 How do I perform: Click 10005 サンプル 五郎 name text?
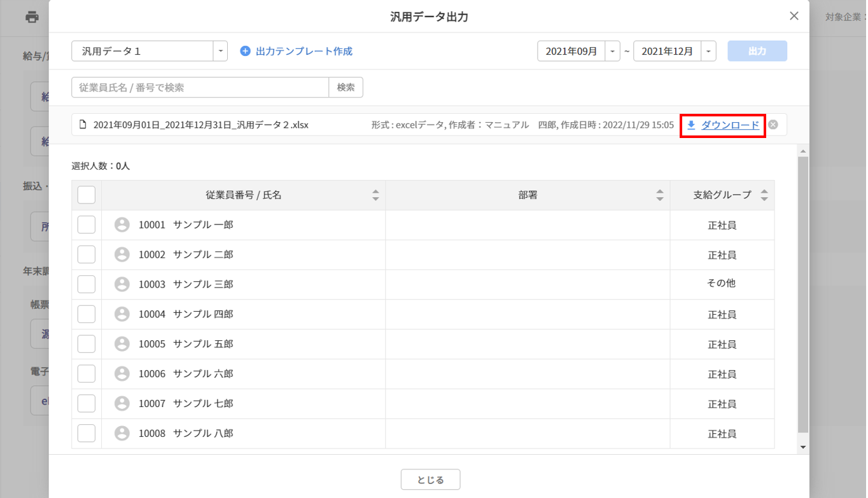[x=186, y=344]
